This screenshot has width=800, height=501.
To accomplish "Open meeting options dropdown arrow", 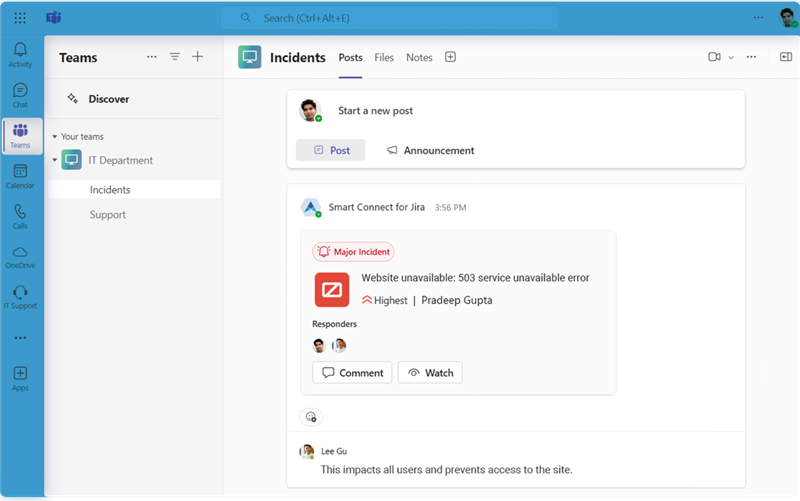I will click(x=731, y=57).
